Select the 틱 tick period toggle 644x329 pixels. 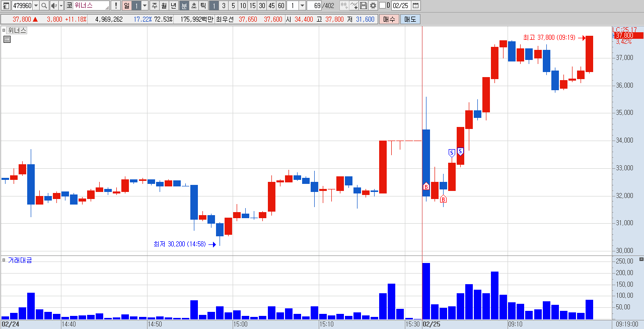pyautogui.click(x=203, y=6)
